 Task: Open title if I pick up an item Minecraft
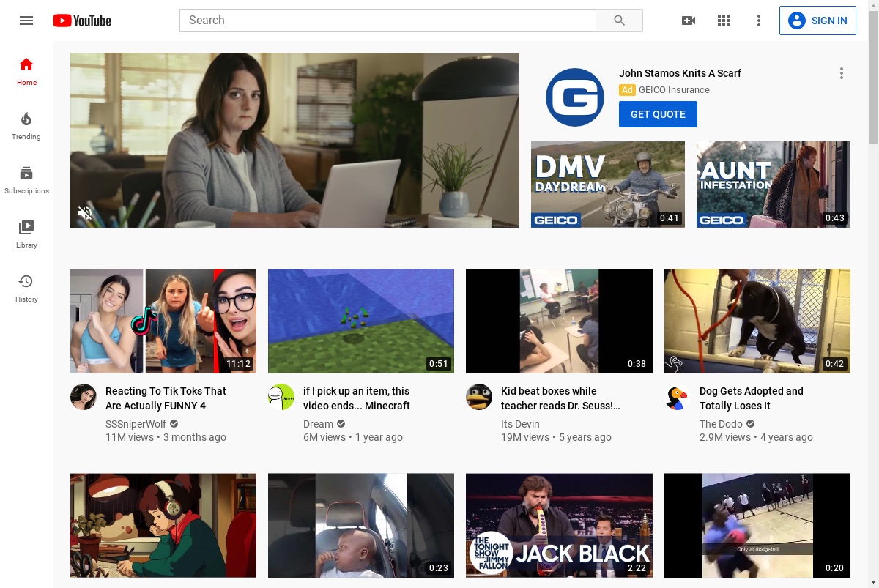(357, 398)
